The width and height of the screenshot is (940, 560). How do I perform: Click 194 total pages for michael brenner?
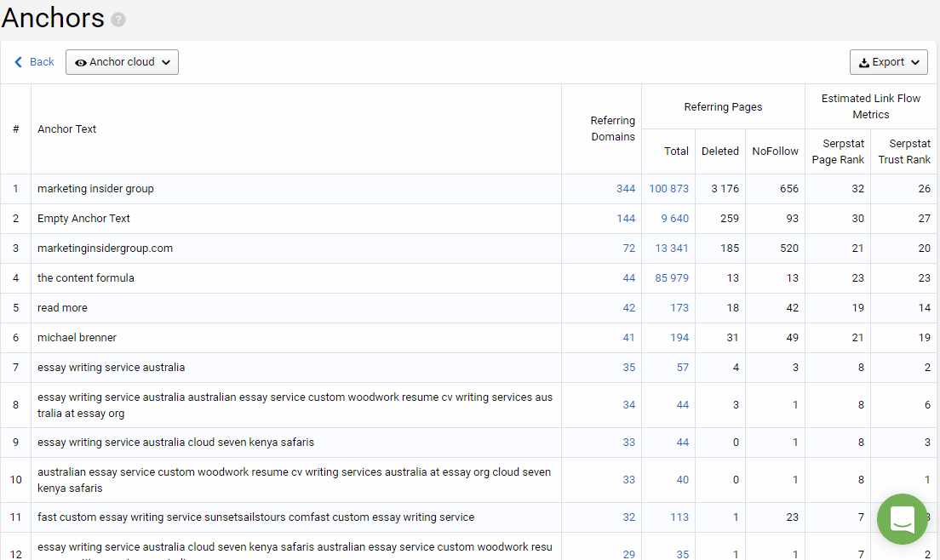click(679, 338)
